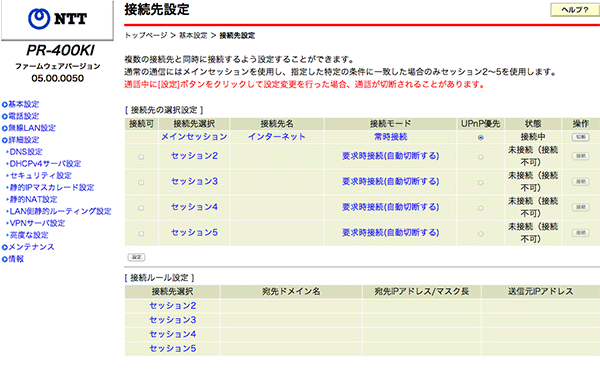Screen dimensions: 600x375
Task: Click 要求時接続(自動切断する) for セッション3
Action: point(390,181)
